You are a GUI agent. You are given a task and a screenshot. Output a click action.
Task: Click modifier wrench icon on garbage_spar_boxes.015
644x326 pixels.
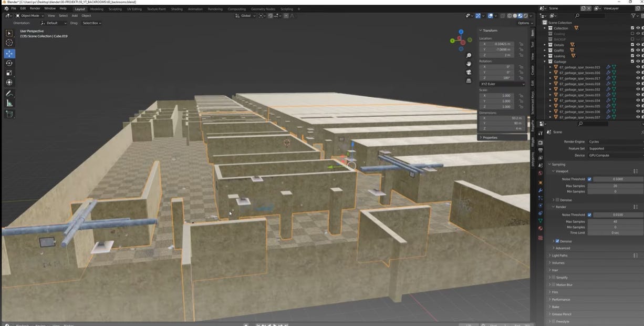(x=608, y=67)
